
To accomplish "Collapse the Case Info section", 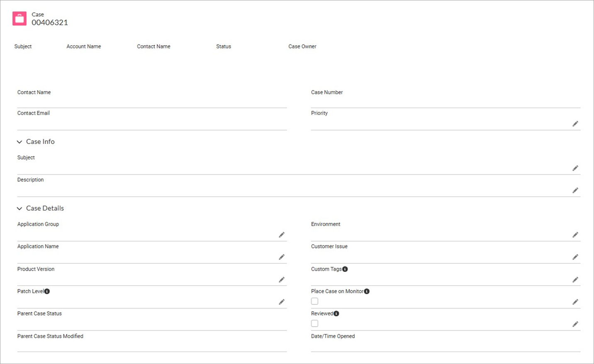I will pos(19,142).
